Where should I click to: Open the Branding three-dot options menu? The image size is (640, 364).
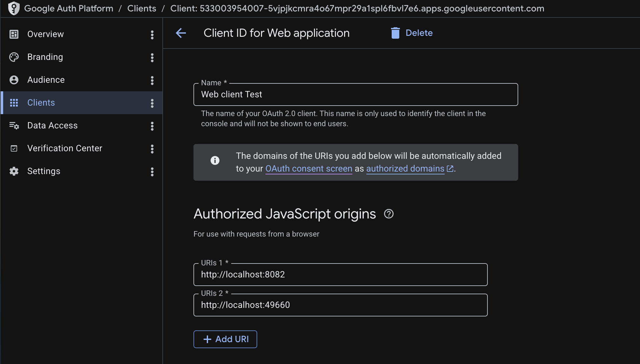(x=152, y=57)
